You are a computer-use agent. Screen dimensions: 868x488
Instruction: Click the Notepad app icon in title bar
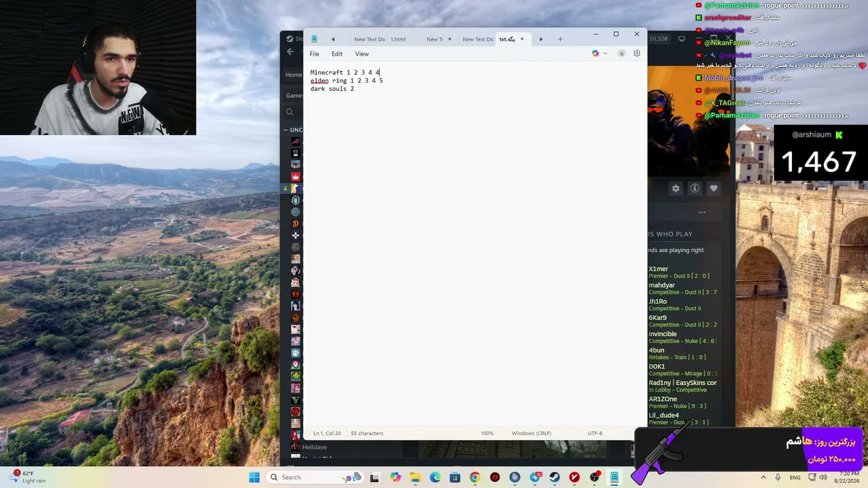[x=314, y=39]
